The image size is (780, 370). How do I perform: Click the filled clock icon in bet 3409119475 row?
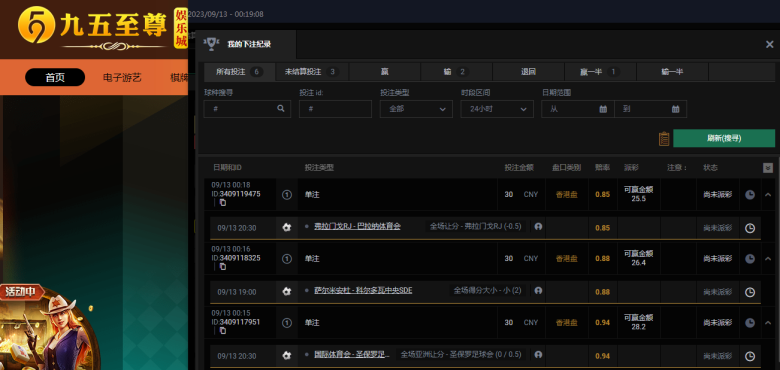pyautogui.click(x=750, y=194)
